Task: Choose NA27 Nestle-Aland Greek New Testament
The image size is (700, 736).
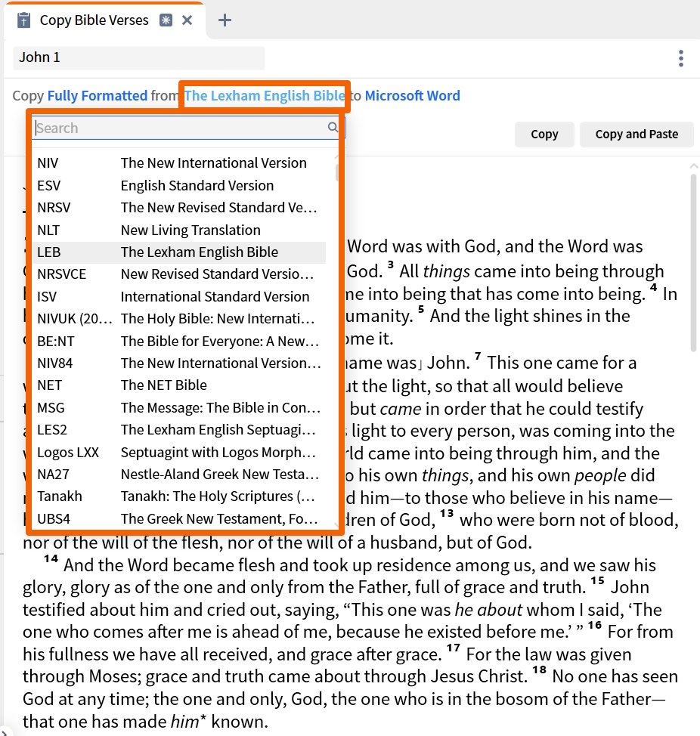Action: pyautogui.click(x=179, y=475)
